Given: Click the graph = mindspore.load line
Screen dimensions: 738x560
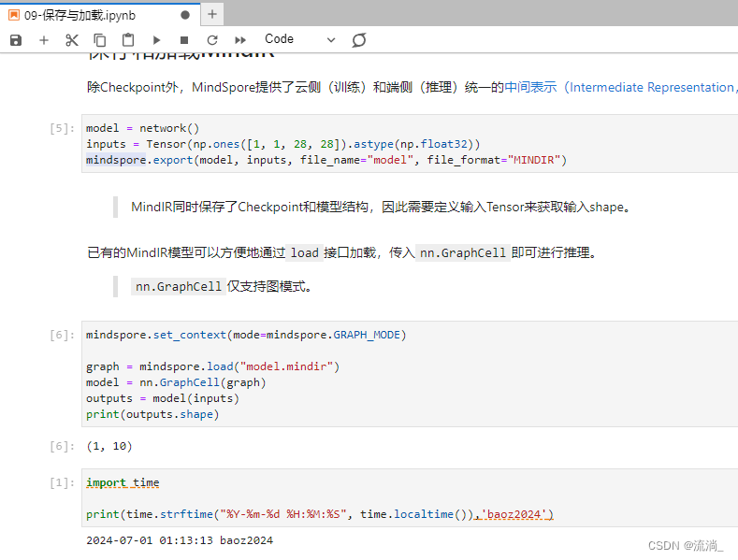Looking at the screenshot, I should pyautogui.click(x=212, y=366).
